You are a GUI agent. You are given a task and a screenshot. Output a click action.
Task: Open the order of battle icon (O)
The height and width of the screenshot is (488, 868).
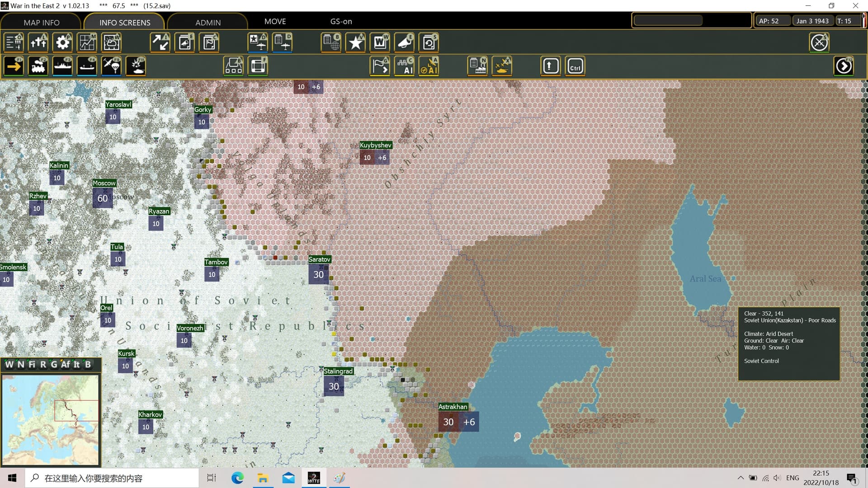pyautogui.click(x=14, y=42)
